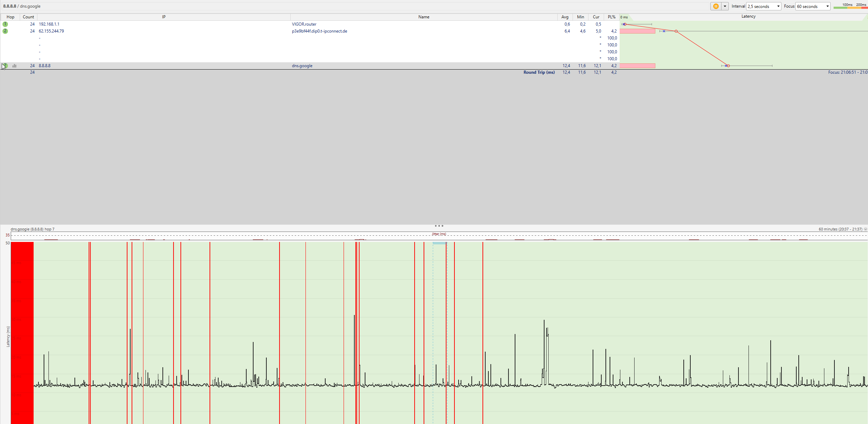Click the Avg column header
This screenshot has width=868, height=424.
click(565, 17)
